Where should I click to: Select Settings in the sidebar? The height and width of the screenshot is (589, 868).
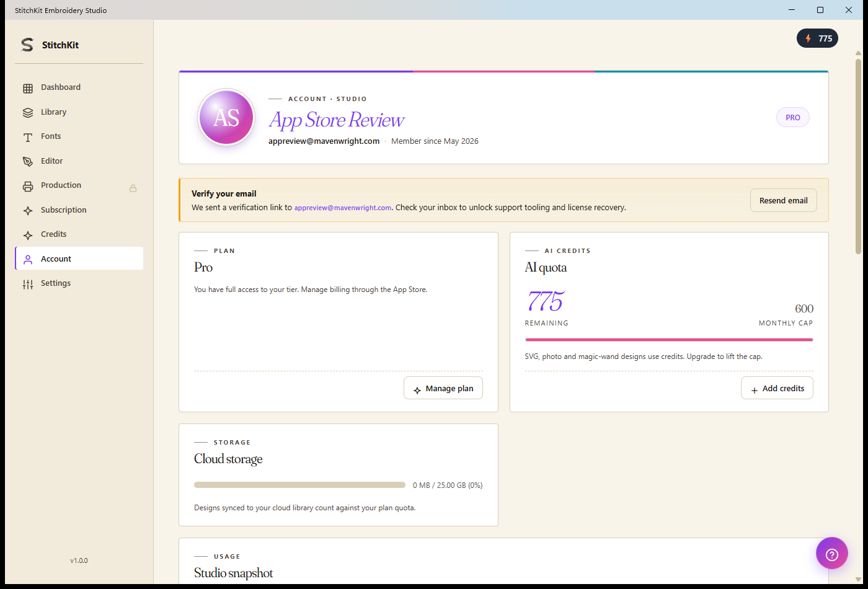coord(79,283)
